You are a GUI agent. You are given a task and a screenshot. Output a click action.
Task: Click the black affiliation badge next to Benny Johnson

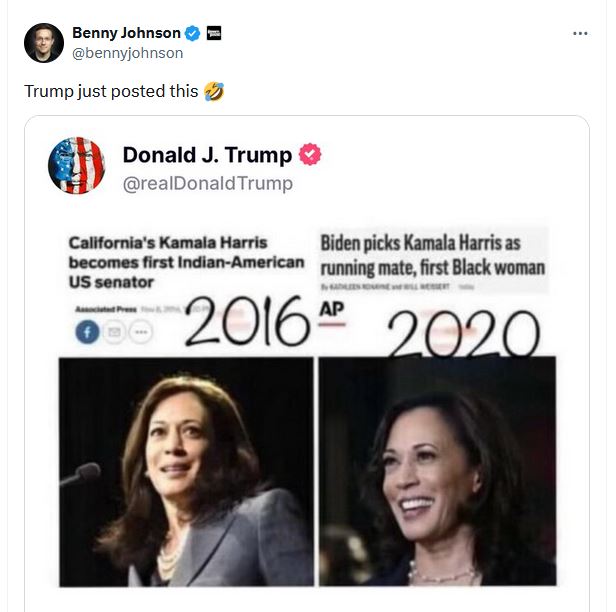click(213, 33)
